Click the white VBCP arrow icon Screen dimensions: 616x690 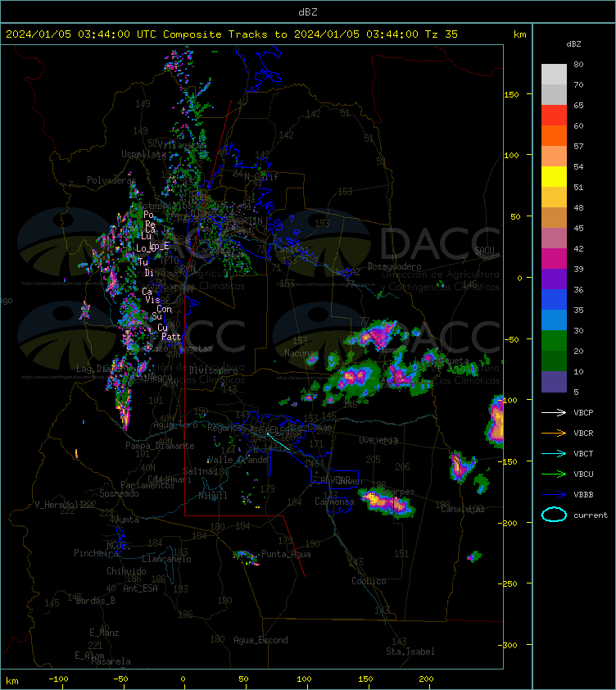click(554, 412)
